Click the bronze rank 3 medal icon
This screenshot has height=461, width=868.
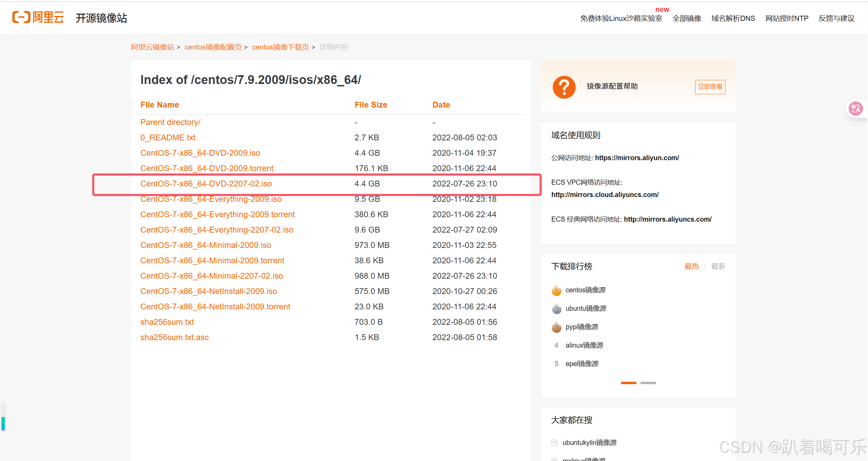pyautogui.click(x=556, y=327)
